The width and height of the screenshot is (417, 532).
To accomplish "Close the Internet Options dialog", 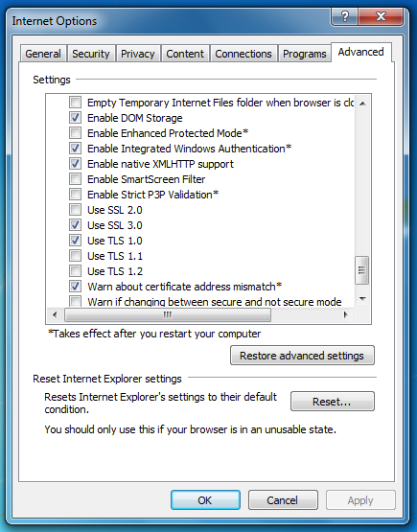I will 381,16.
